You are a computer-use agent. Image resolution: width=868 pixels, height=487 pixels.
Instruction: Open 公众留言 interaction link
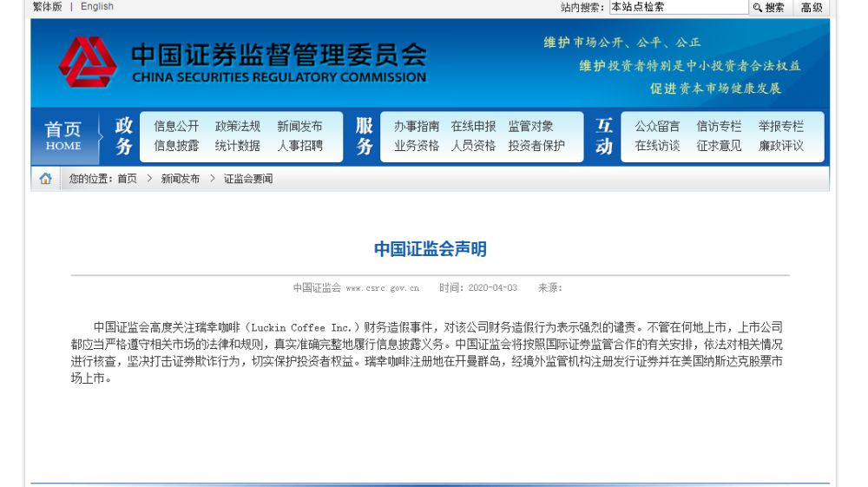pos(657,126)
